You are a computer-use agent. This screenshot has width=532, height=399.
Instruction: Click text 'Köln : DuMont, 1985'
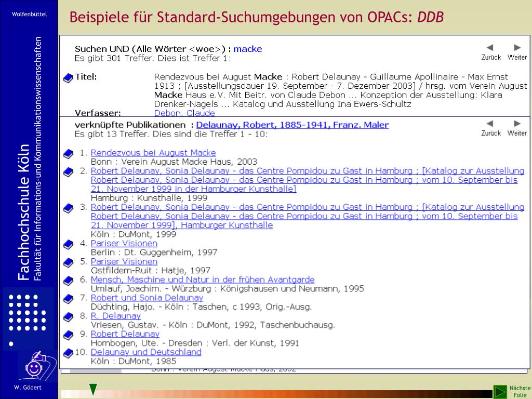[134, 361]
